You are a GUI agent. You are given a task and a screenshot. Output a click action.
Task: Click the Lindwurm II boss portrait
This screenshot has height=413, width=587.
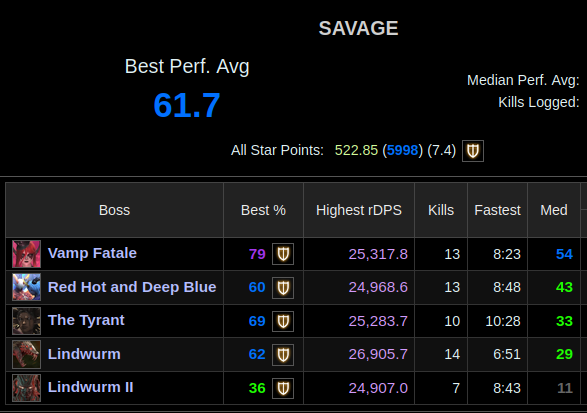click(x=26, y=388)
